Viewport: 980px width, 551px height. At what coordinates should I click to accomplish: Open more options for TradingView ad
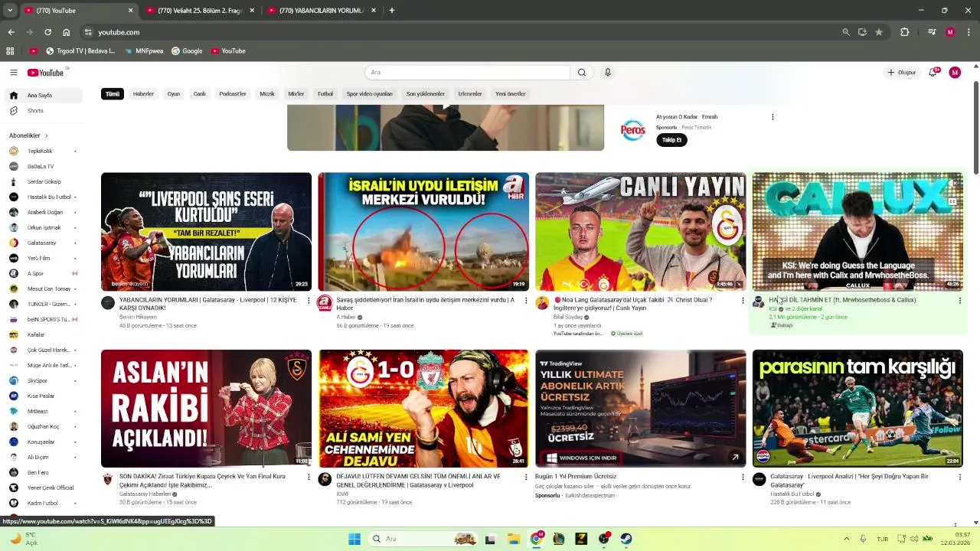coord(743,477)
